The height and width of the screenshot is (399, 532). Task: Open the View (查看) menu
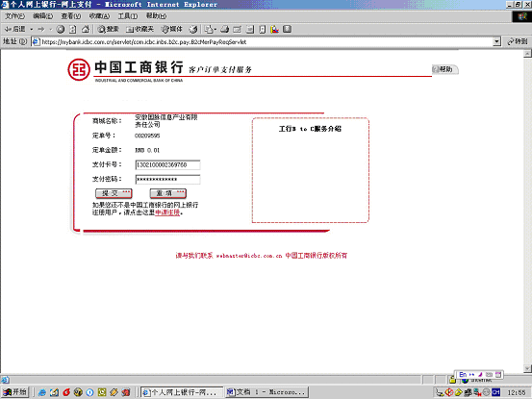(71, 16)
